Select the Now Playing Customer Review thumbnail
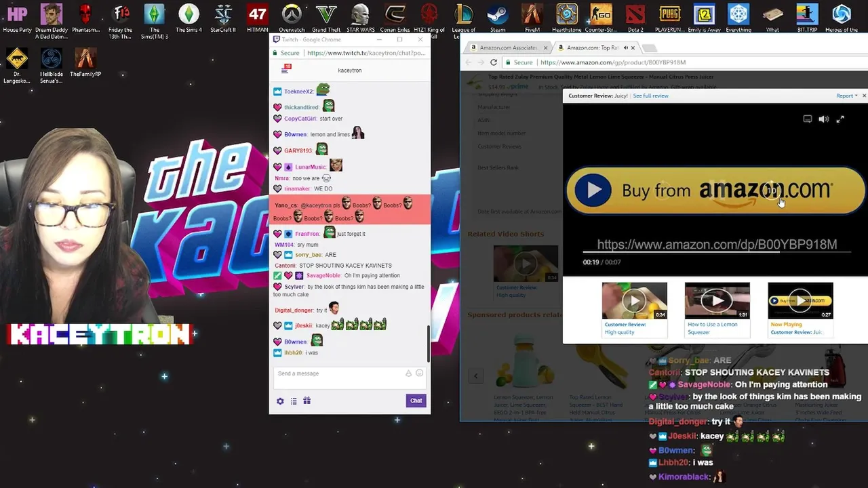 pos(800,300)
